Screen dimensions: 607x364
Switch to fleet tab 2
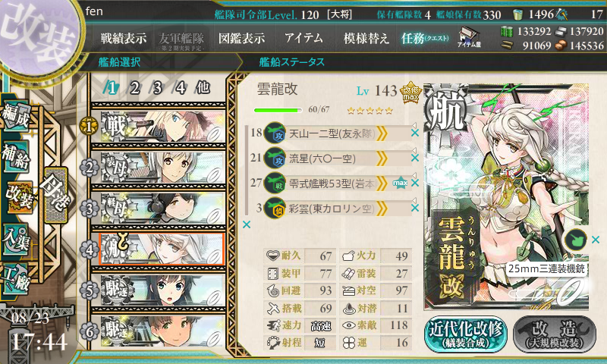pos(134,88)
